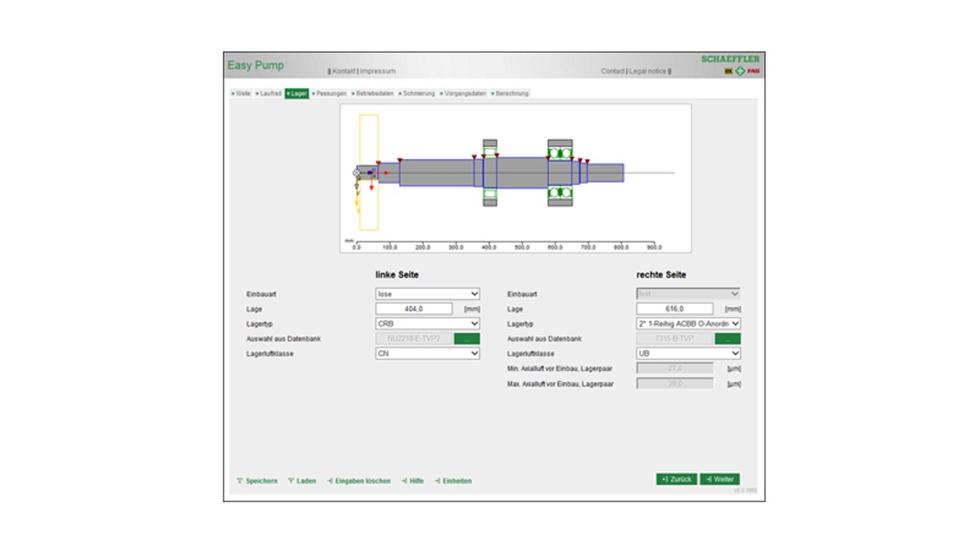980x551 pixels.
Task: Click the 900.0 axis label
Action: [654, 247]
